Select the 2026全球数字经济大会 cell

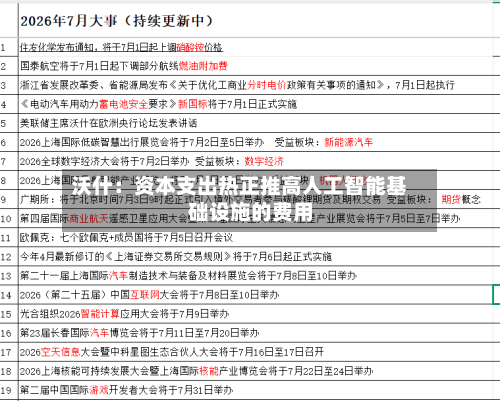click(x=256, y=161)
